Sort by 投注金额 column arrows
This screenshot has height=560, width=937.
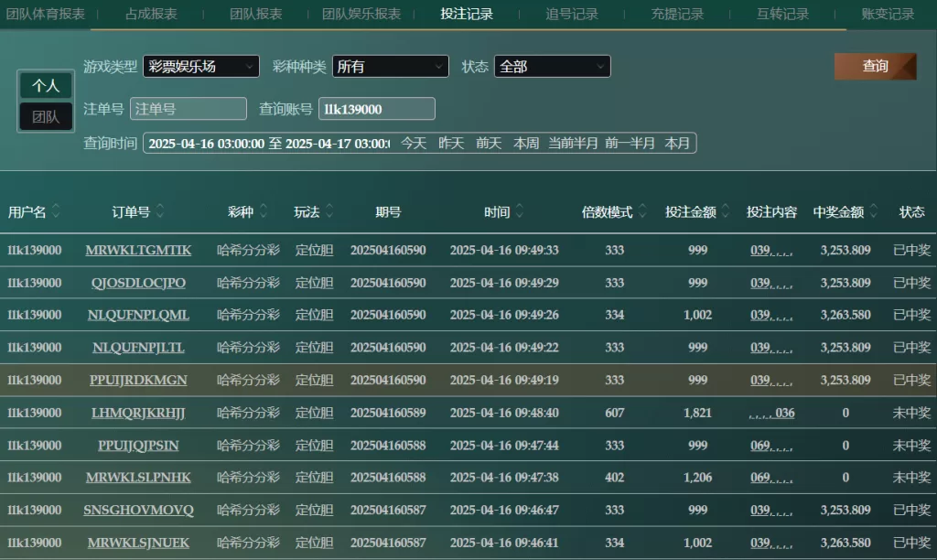726,211
